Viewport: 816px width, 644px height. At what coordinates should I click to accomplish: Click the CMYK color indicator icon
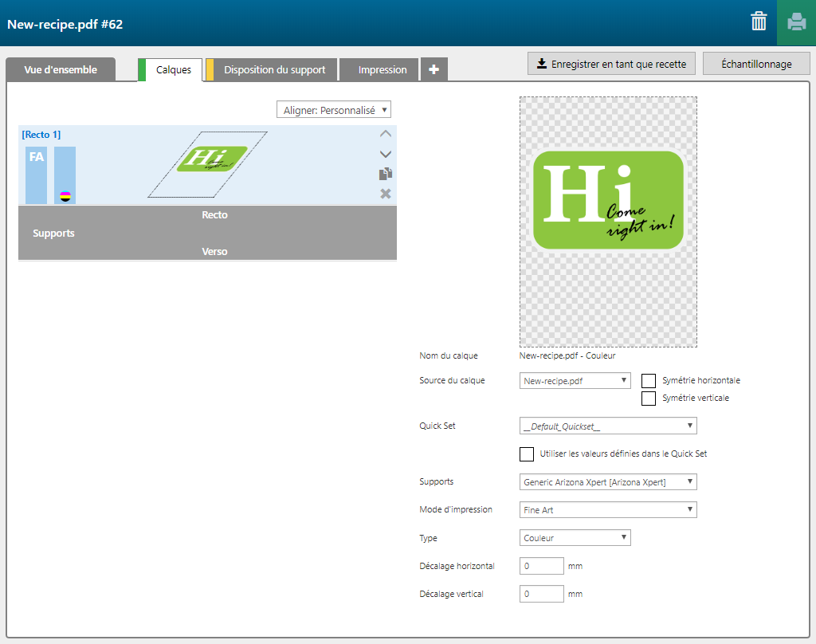click(x=65, y=196)
